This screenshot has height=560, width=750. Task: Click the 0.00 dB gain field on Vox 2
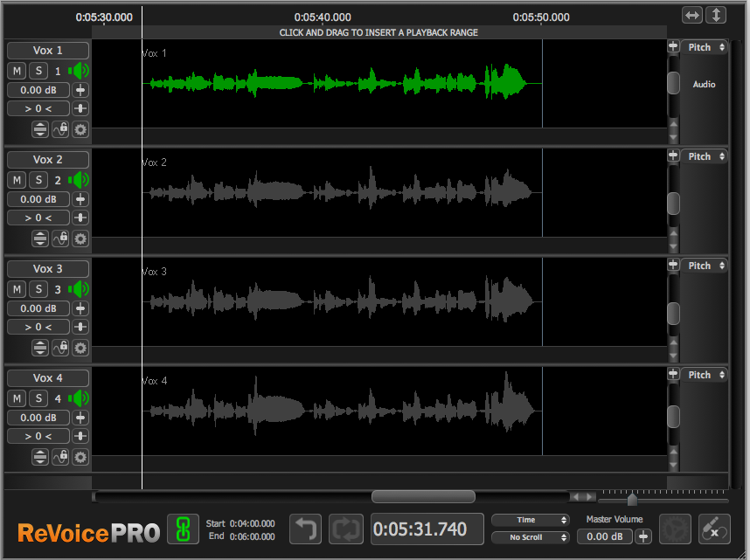(38, 199)
